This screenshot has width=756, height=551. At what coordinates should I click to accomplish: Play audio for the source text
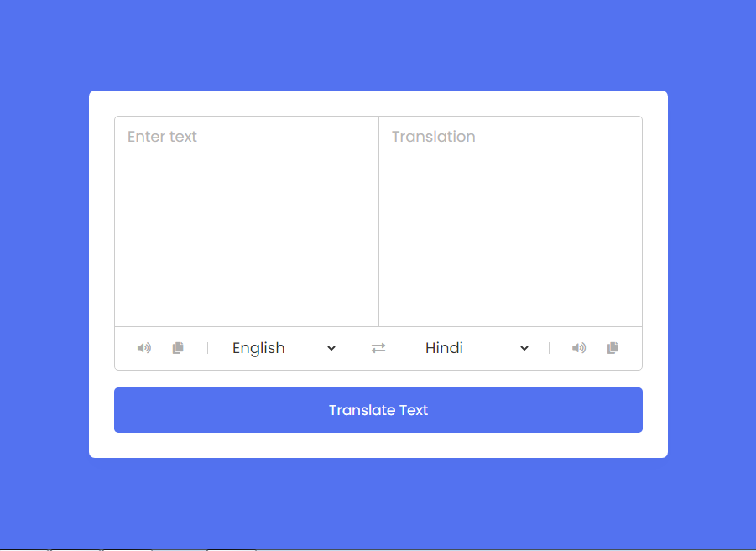(x=144, y=348)
